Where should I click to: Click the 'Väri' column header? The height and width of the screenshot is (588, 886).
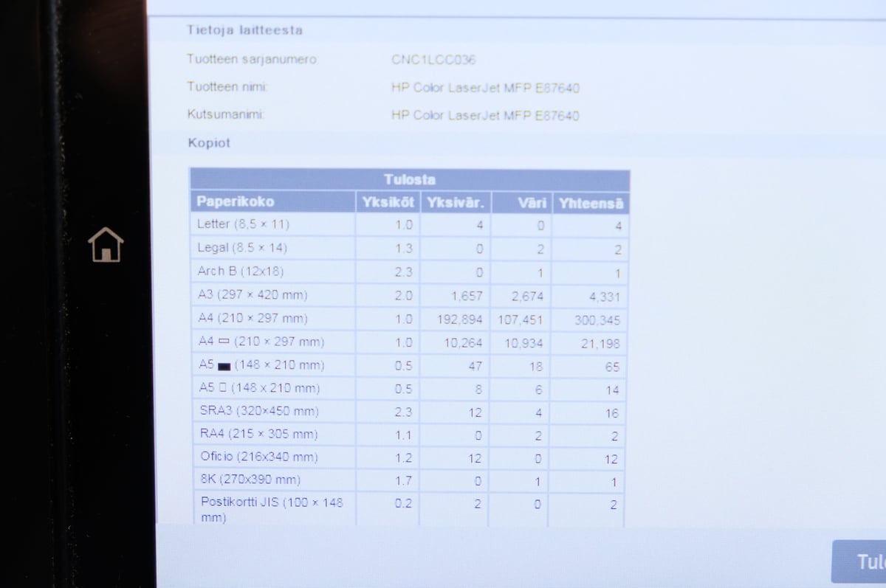521,203
